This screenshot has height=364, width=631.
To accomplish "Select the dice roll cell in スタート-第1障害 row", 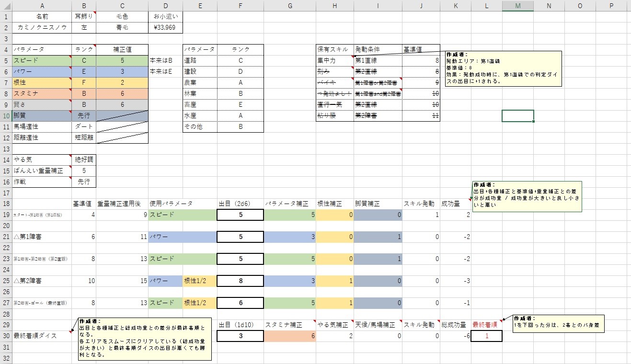I will pos(240,215).
